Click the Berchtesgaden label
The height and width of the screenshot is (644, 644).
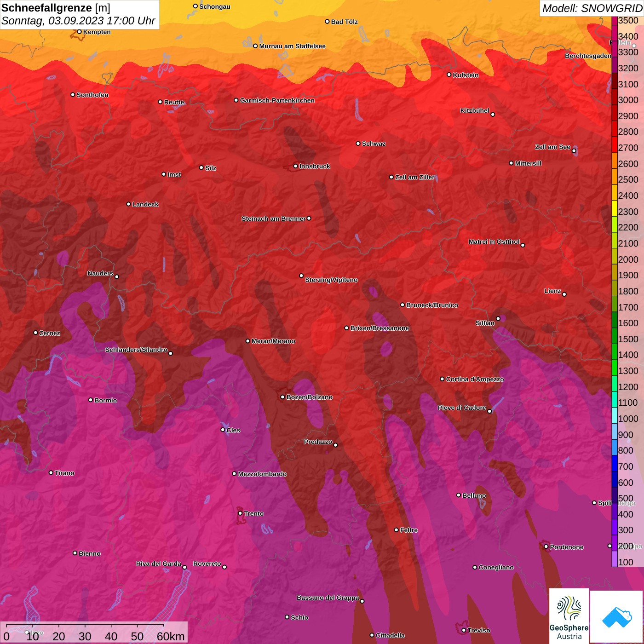pyautogui.click(x=588, y=56)
